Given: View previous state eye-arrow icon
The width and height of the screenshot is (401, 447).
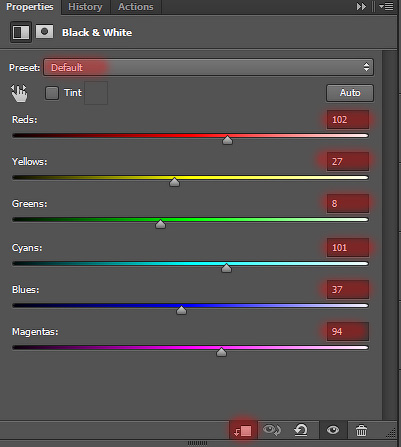Looking at the screenshot, I should click(271, 430).
